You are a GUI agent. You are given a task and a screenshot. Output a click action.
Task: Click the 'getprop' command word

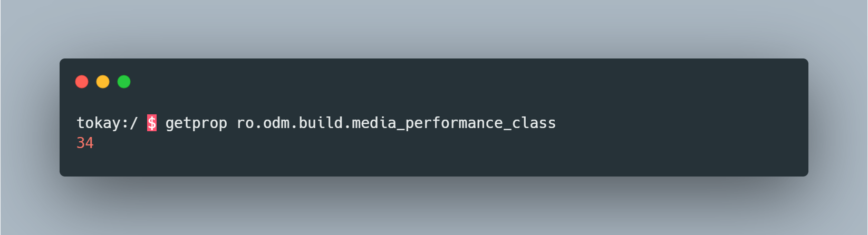196,123
